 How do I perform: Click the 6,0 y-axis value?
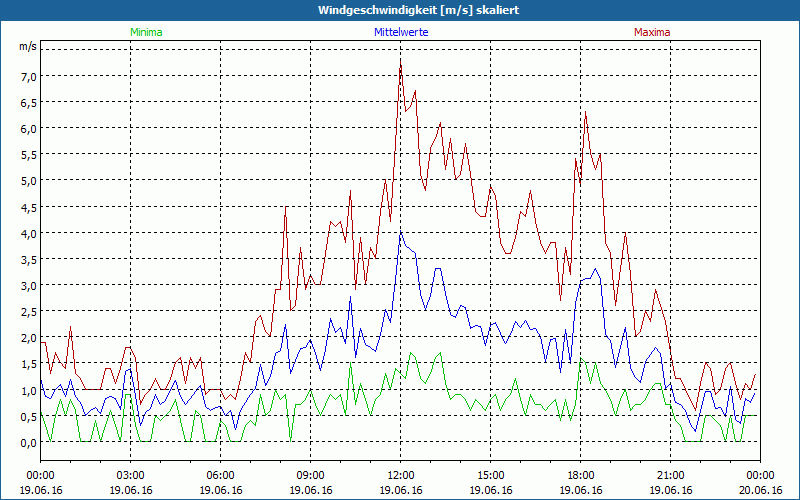click(29, 129)
